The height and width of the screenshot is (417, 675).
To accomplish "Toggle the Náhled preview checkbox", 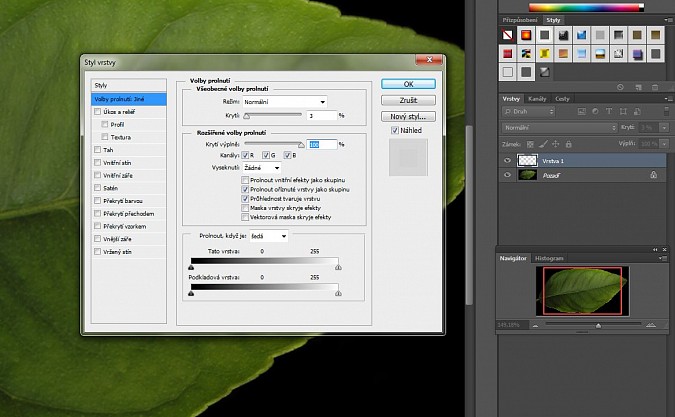I will pyautogui.click(x=395, y=130).
